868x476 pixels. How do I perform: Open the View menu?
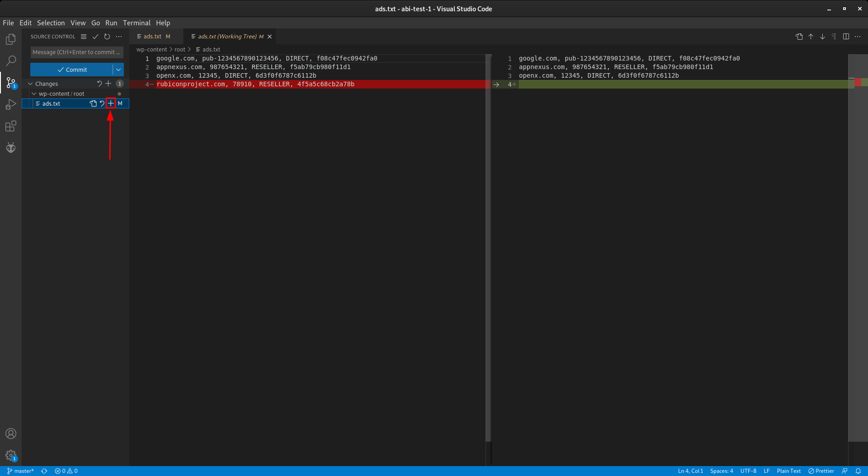(78, 23)
